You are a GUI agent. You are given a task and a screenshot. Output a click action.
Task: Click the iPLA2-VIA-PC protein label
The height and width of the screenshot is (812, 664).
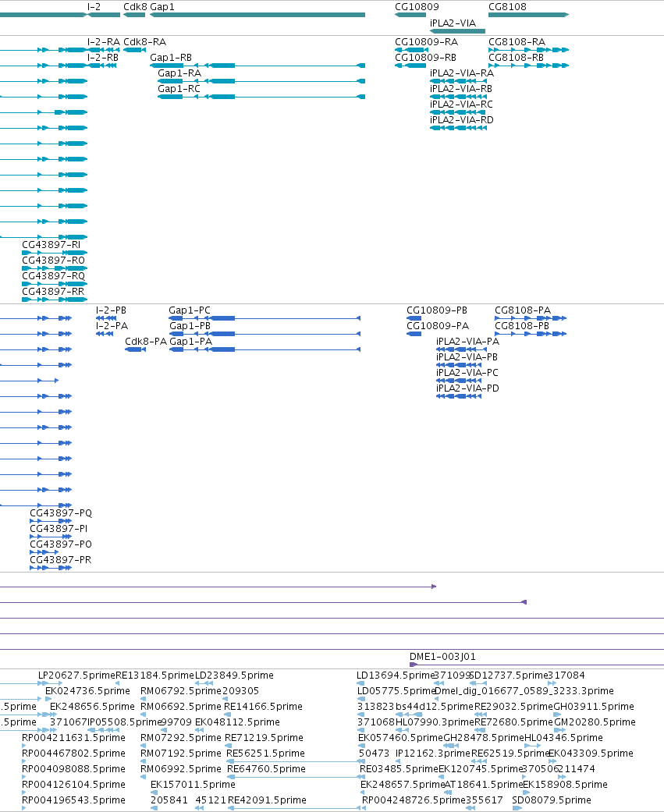coord(467,372)
